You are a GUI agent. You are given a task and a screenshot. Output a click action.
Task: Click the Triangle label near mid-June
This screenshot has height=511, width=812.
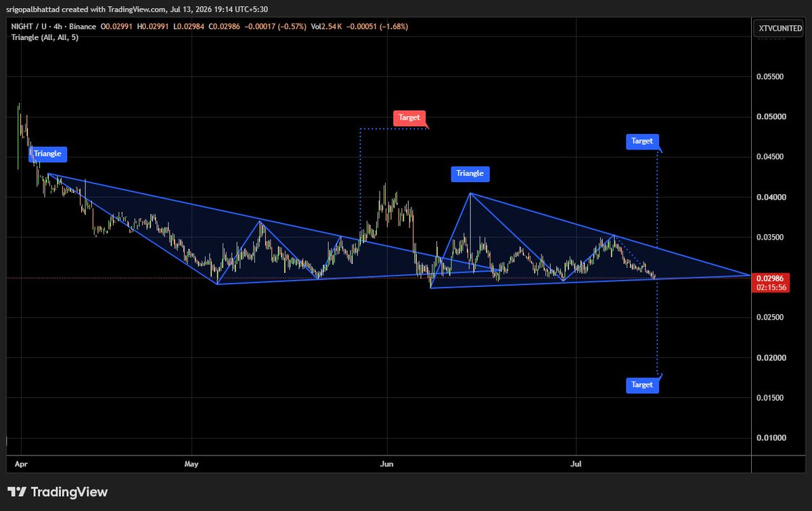(x=470, y=173)
